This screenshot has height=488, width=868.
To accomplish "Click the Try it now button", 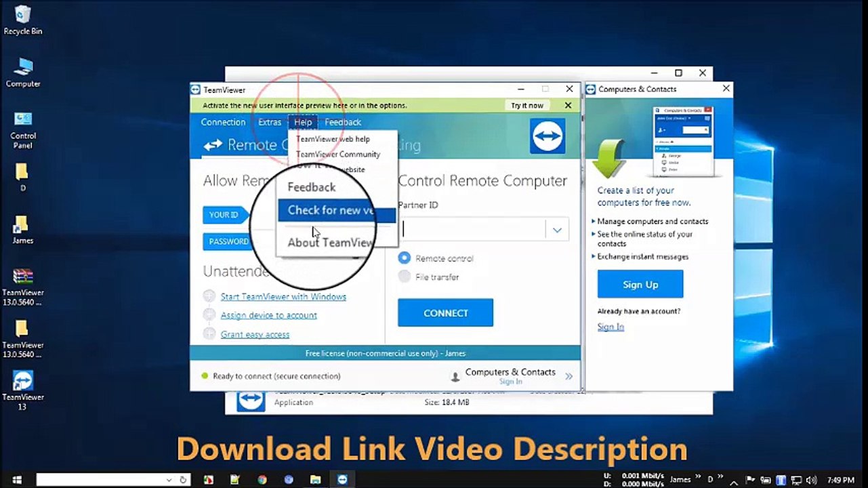I will [x=527, y=105].
